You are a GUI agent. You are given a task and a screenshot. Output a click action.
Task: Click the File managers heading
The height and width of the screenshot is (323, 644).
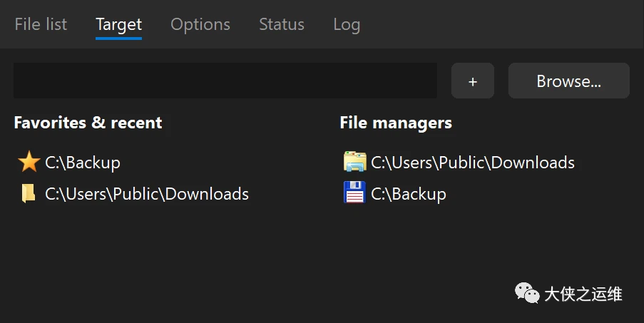pyautogui.click(x=395, y=123)
